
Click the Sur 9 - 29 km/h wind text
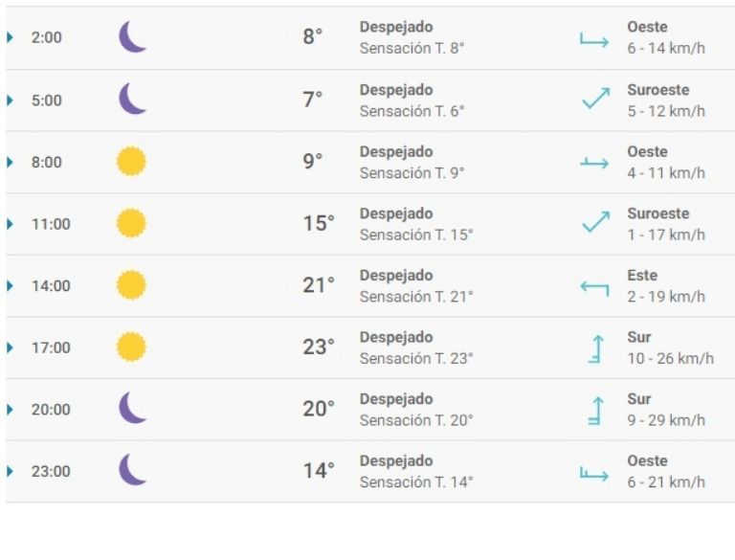[665, 410]
